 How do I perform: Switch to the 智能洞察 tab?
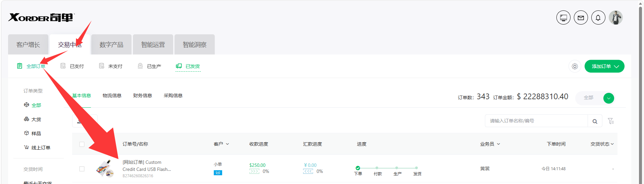pos(195,44)
